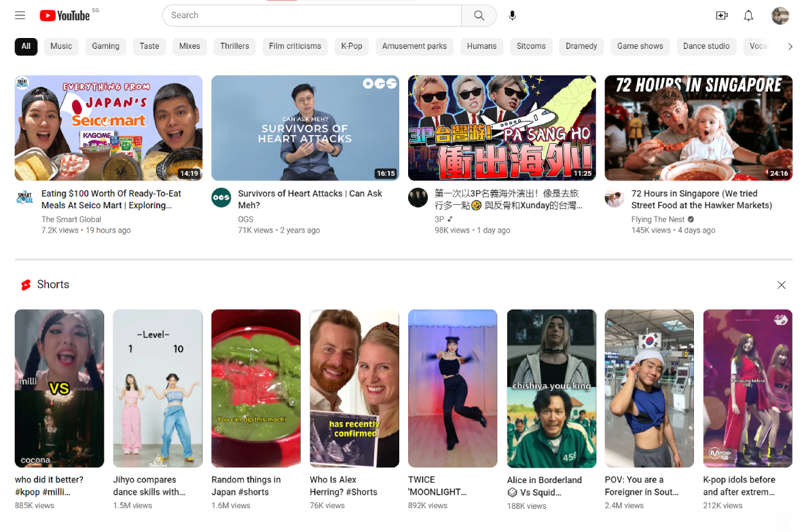Select the Gaming category chip
This screenshot has width=806, height=532.
point(106,46)
